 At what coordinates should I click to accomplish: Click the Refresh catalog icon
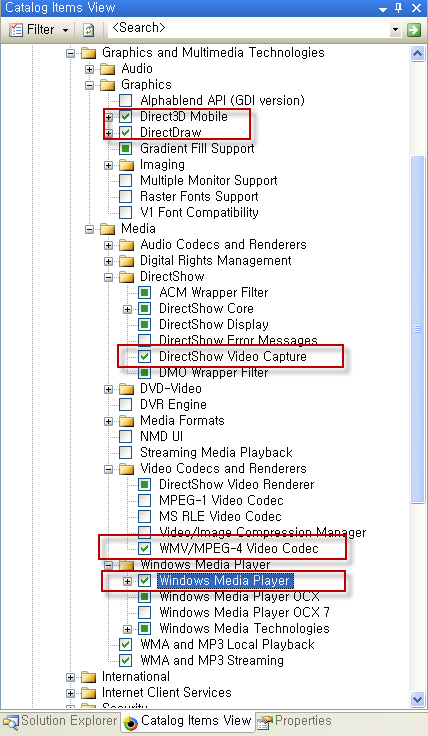pos(89,30)
